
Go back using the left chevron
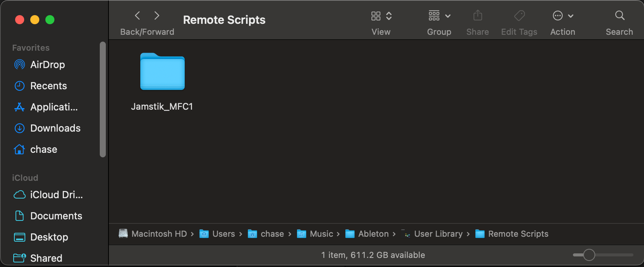click(138, 16)
